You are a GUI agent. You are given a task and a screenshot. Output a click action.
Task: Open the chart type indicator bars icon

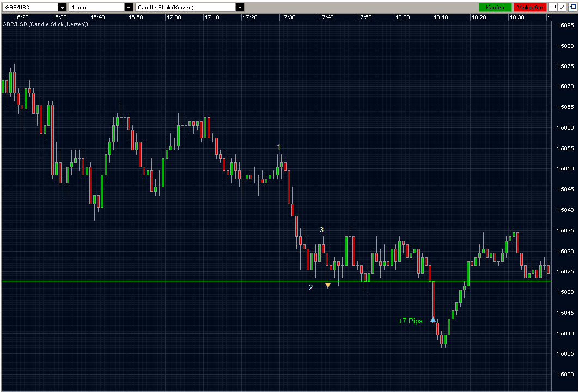click(553, 7)
